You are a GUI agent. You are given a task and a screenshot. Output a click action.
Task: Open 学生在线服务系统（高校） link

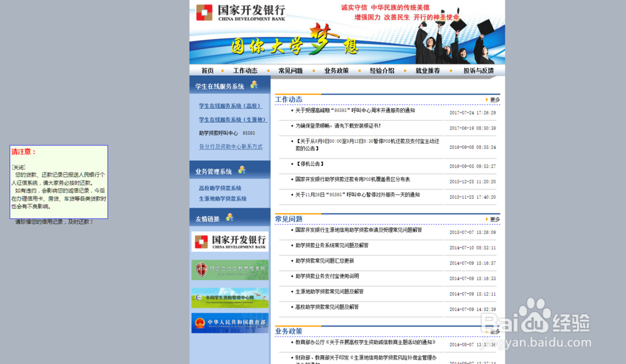[230, 105]
